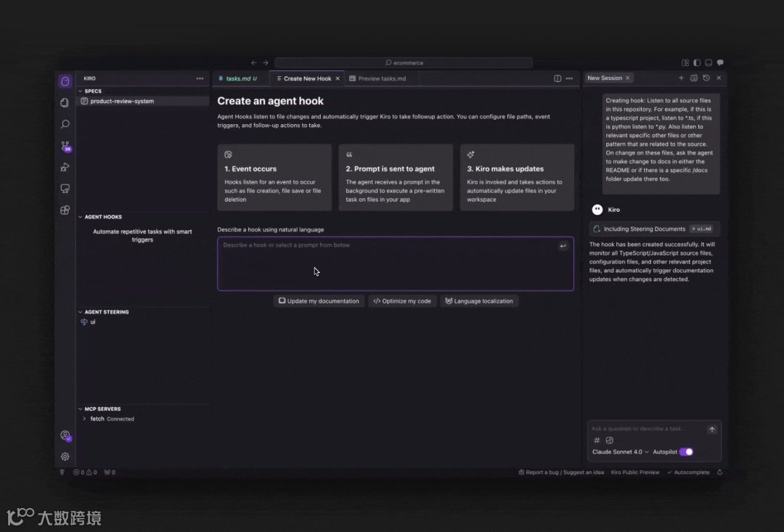Open the Claude Sonnet 4.0 model dropdown

pos(621,452)
